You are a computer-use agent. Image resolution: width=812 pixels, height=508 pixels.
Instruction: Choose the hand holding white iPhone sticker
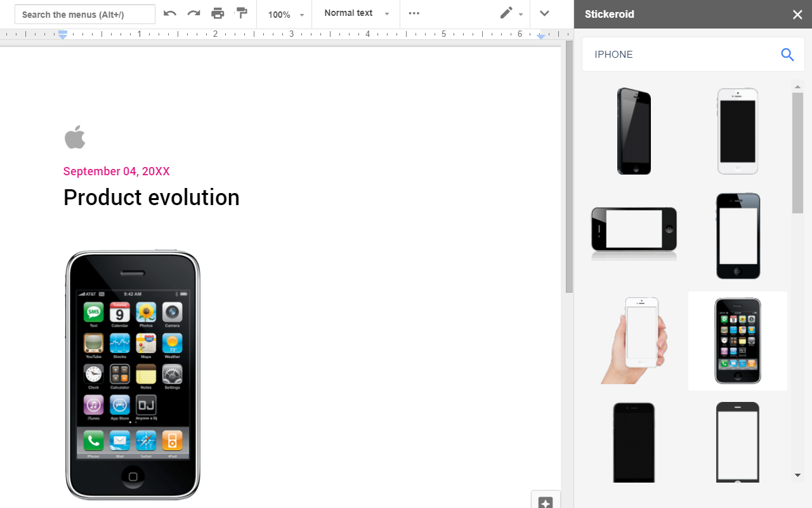(633, 341)
